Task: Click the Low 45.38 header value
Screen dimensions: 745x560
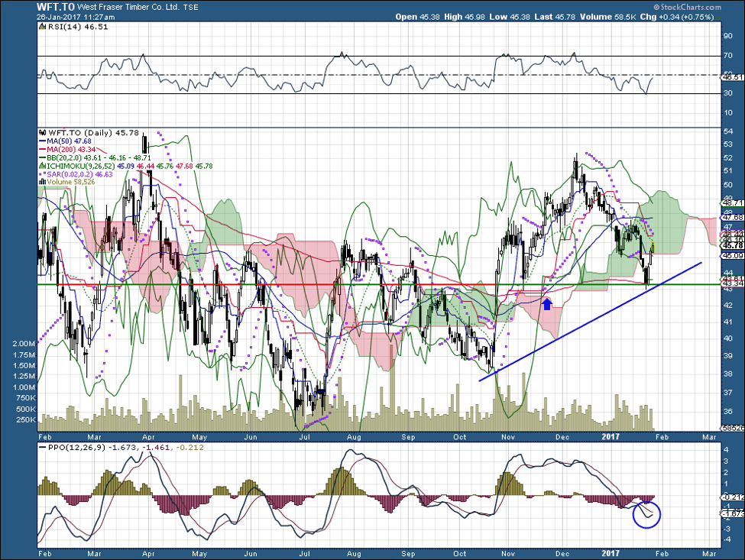Action: (x=510, y=17)
